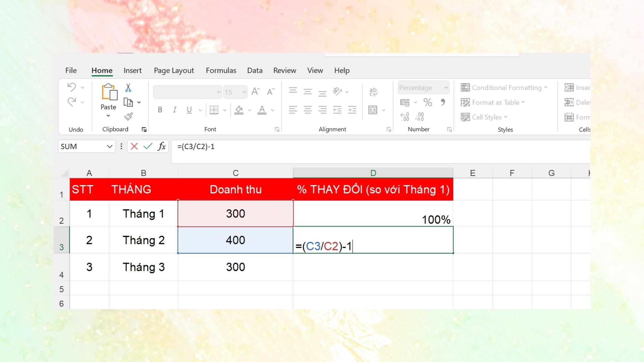The image size is (644, 362).
Task: Toggle the Comma style button
Action: click(442, 102)
